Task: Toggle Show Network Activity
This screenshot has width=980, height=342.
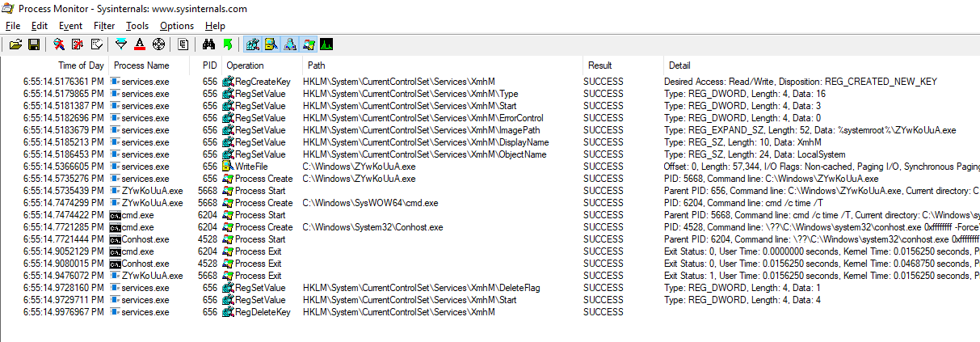Action: 290,44
